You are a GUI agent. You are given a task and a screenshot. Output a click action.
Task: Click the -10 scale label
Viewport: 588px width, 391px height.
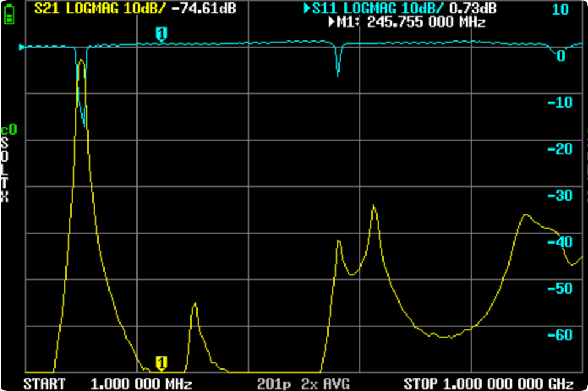pos(560,102)
